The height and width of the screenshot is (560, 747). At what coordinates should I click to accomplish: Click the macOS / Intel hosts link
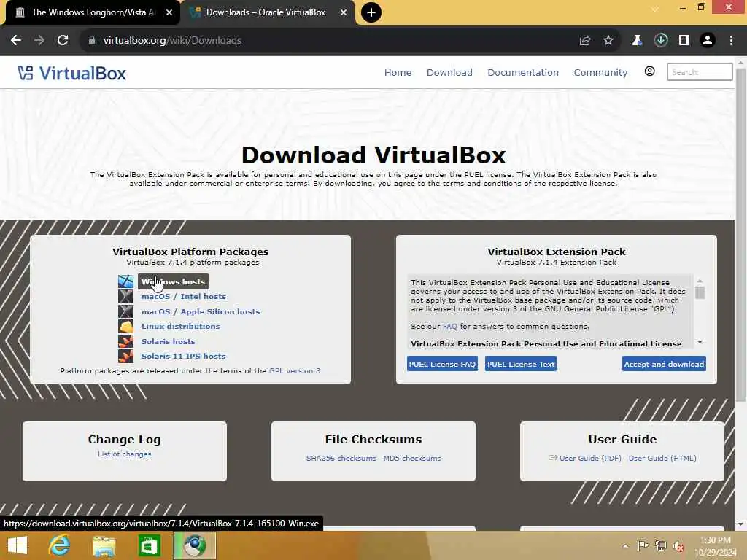click(183, 296)
